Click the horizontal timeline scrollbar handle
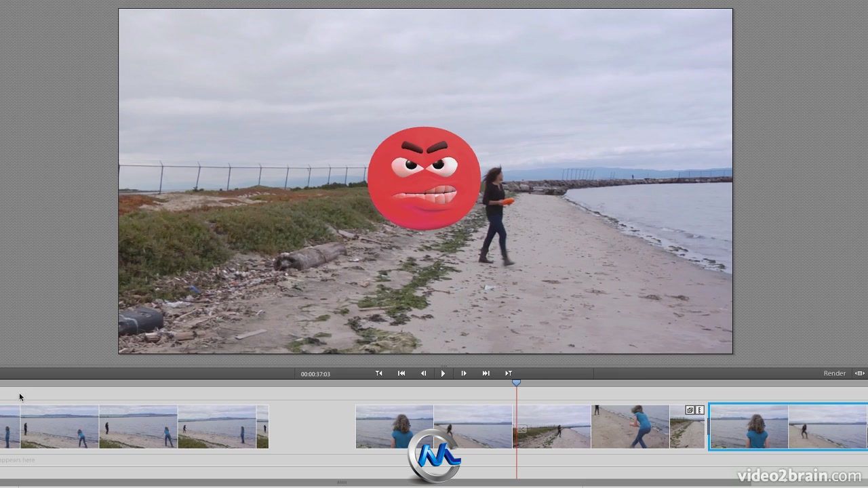Screen dimensions: 868x488 342,483
